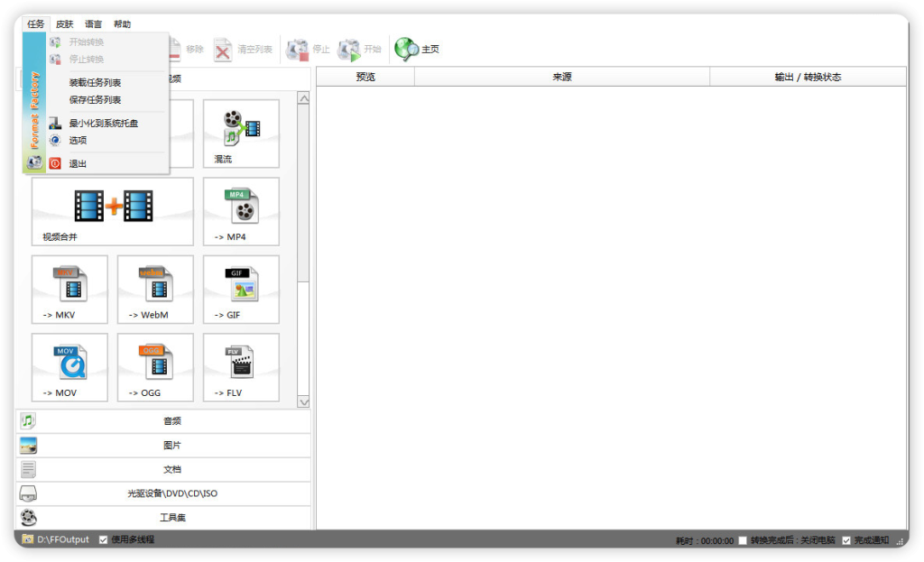Click 保存任务列表 in the menu
Viewport: 924px width, 562px height.
95,100
